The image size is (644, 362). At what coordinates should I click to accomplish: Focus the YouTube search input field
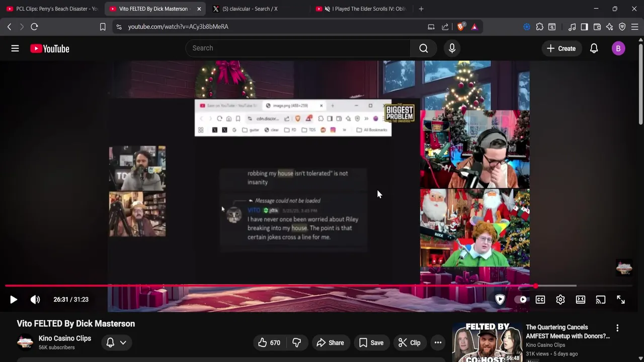point(298,48)
